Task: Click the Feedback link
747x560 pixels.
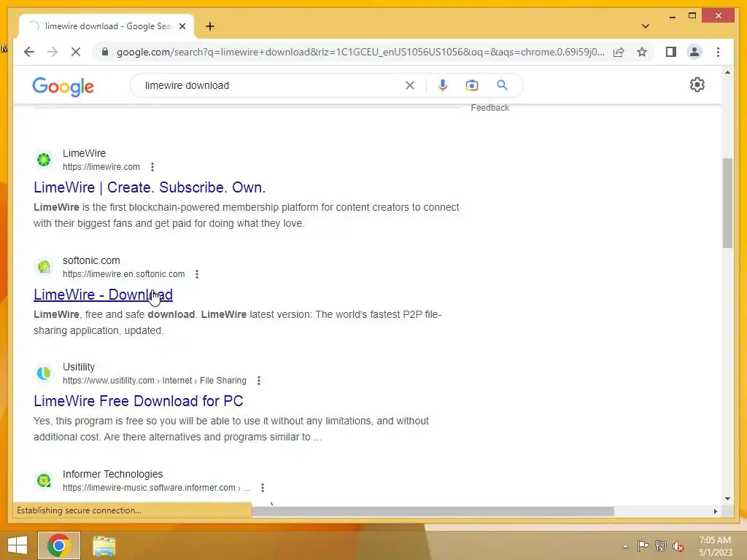Action: coord(489,108)
